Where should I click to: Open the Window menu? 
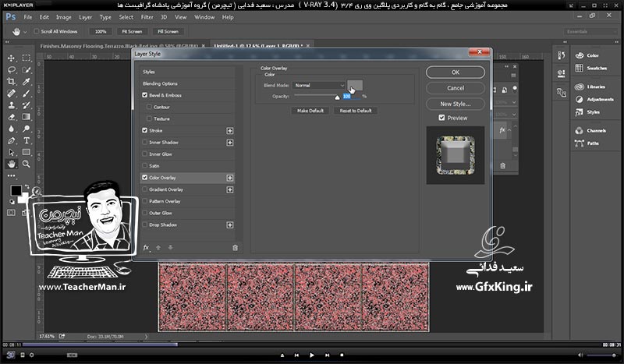pyautogui.click(x=204, y=17)
